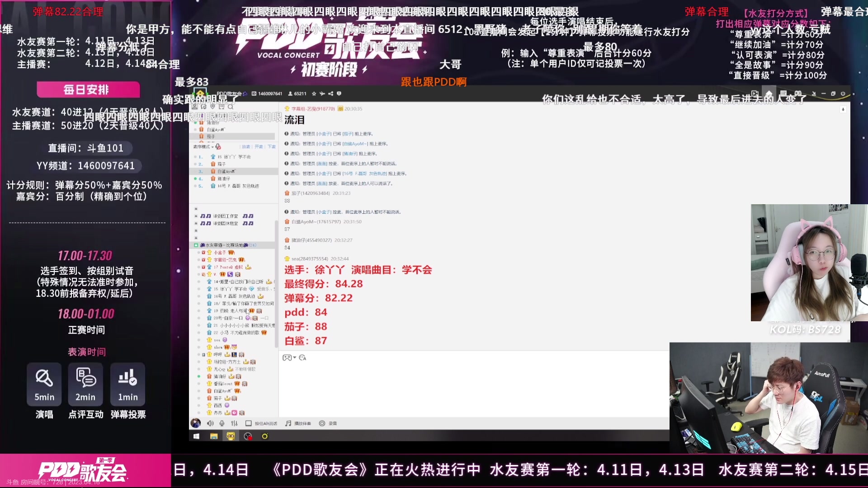This screenshot has width=868, height=488.
Task: Click the OBS recording icon in taskbar
Action: (x=248, y=436)
